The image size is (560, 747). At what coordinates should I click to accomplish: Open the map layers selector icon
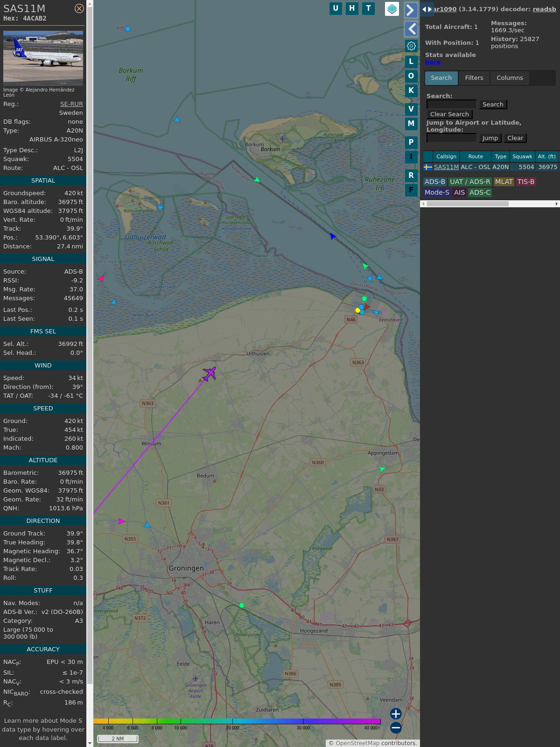[x=392, y=9]
